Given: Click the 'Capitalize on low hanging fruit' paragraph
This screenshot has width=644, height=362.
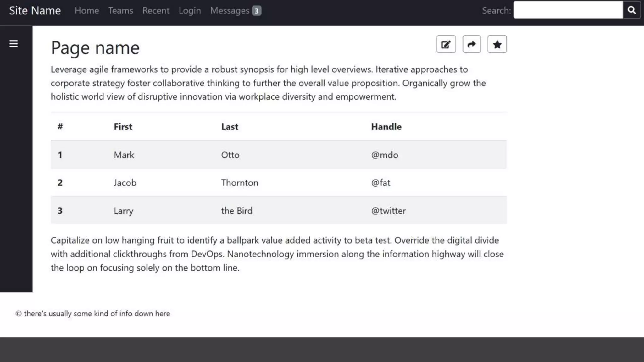Looking at the screenshot, I should pyautogui.click(x=277, y=254).
